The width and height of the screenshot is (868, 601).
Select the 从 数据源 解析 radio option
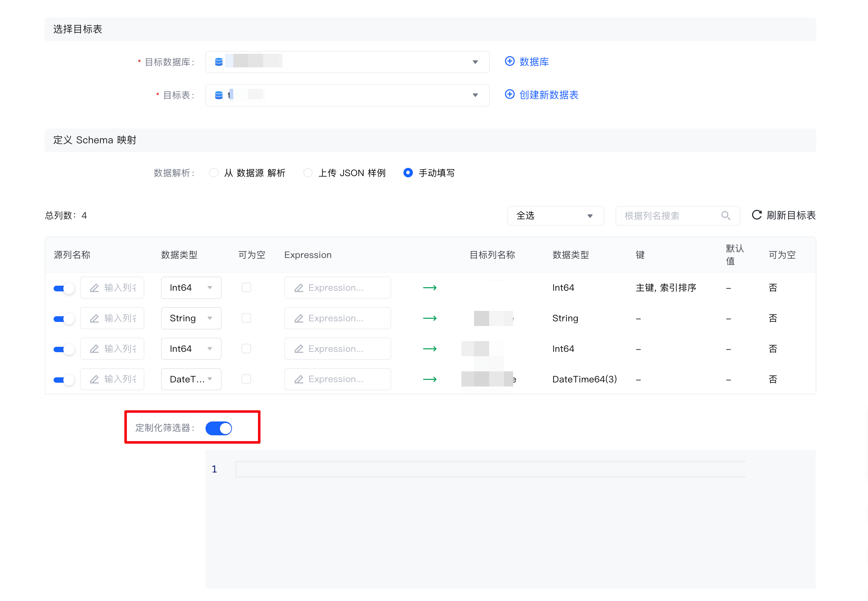click(214, 173)
